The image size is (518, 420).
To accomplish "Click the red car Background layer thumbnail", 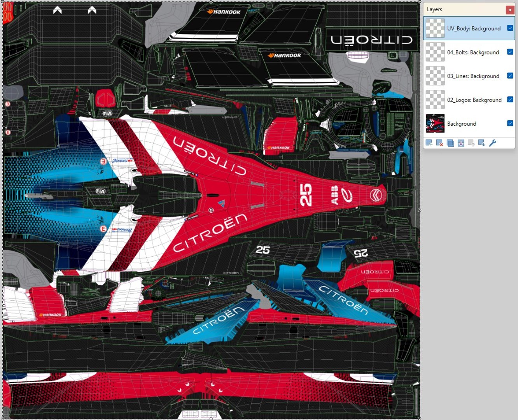I will coord(435,124).
